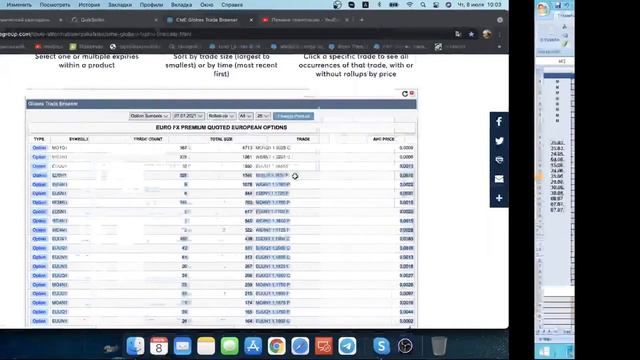Sort by the TOTAL SIZE column header
Image resolution: width=640 pixels, height=360 pixels.
tap(221, 139)
